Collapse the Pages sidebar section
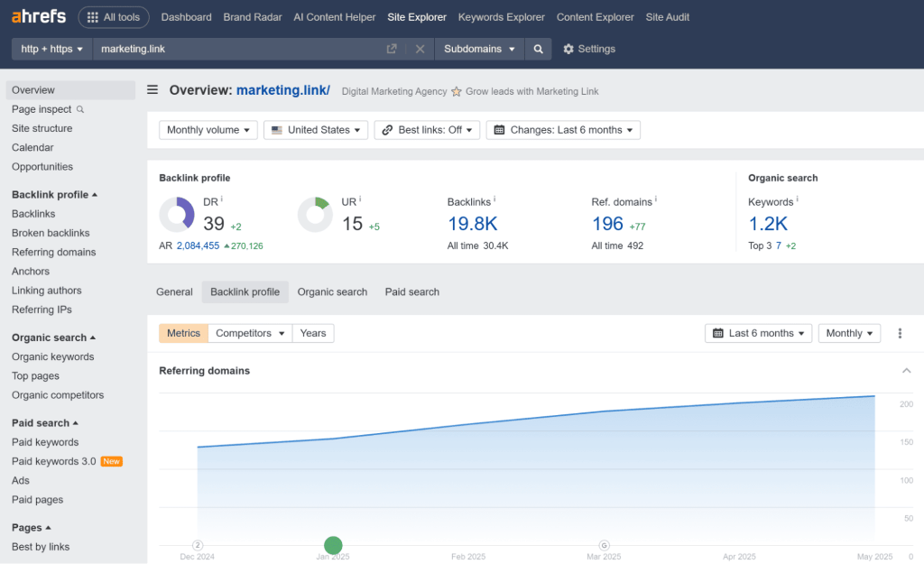The width and height of the screenshot is (924, 564). pos(32,528)
